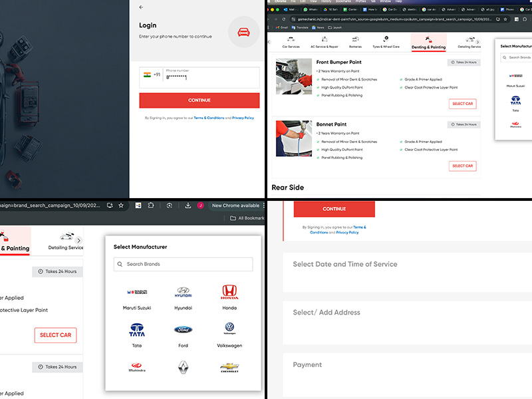Open the +91 country code selector
The image size is (532, 399).
pyautogui.click(x=151, y=75)
